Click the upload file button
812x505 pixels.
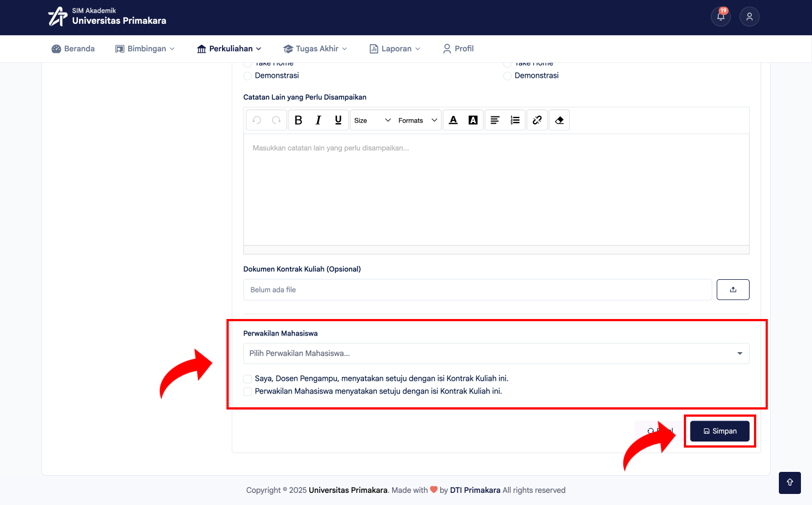(x=733, y=290)
